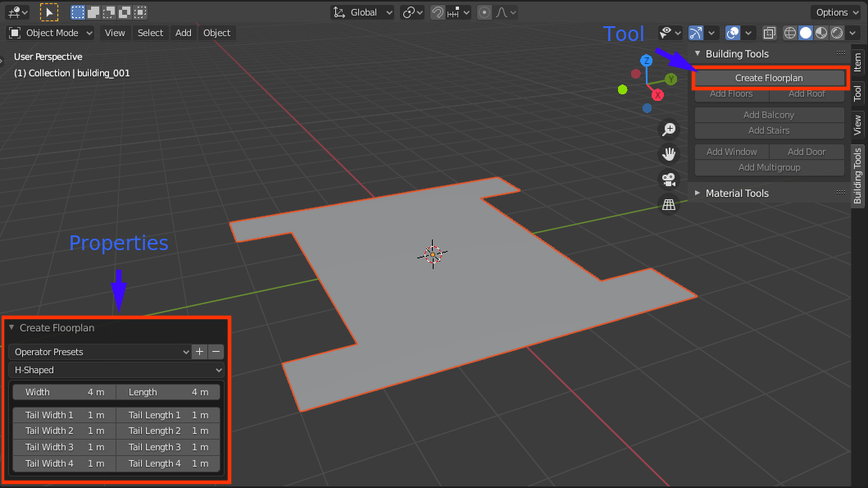
Task: Click the pan view hand icon
Action: [669, 154]
